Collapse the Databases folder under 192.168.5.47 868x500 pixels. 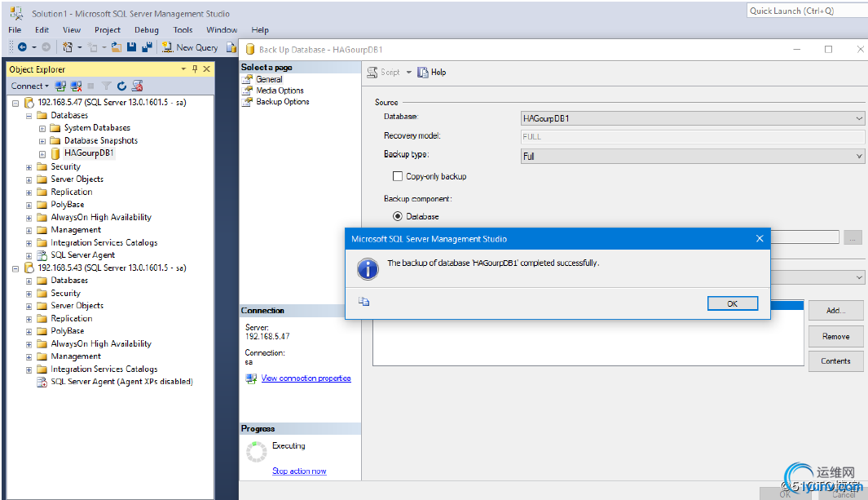29,116
